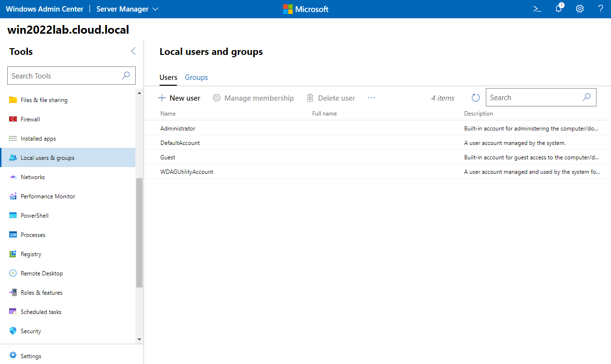
Task: Open Installed apps tool
Action: (x=67, y=139)
